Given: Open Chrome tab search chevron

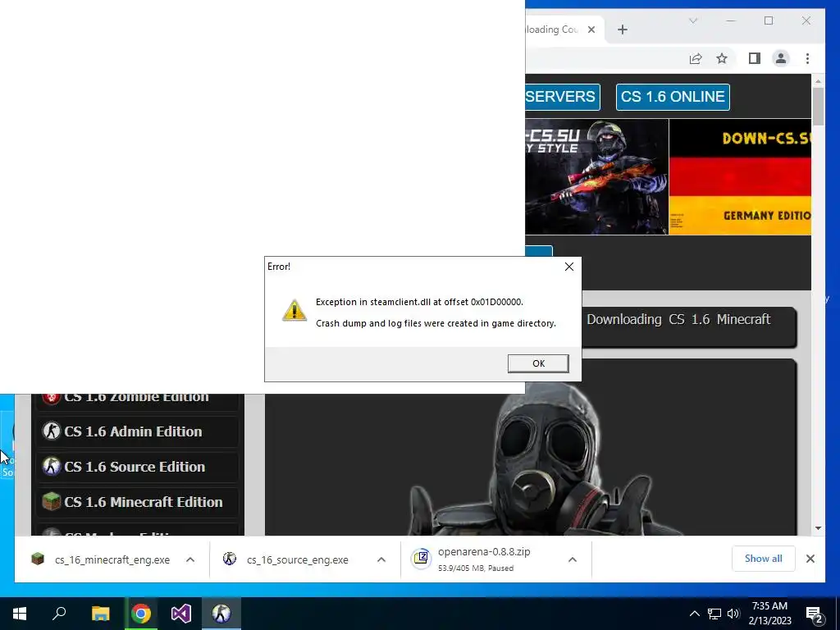Looking at the screenshot, I should 692,21.
